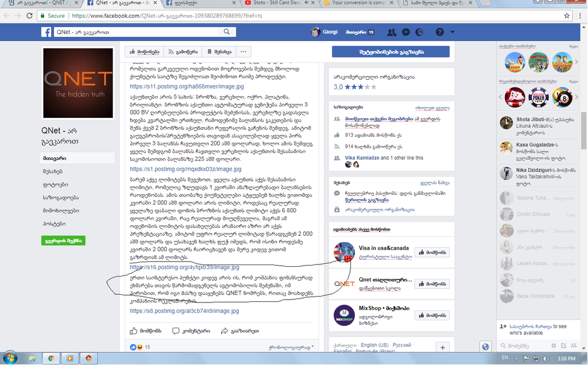
Task: Select პოსტები in the page's left menu
Action: click(x=54, y=224)
